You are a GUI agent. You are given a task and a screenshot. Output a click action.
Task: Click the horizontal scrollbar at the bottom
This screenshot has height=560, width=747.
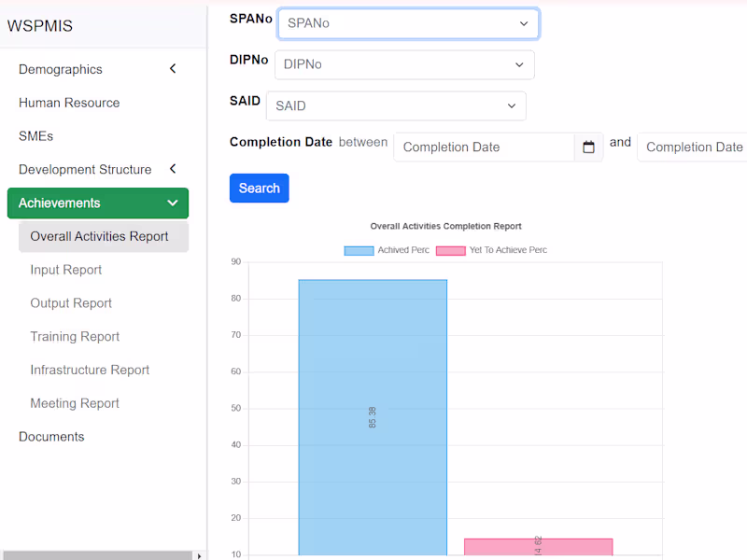(93, 554)
